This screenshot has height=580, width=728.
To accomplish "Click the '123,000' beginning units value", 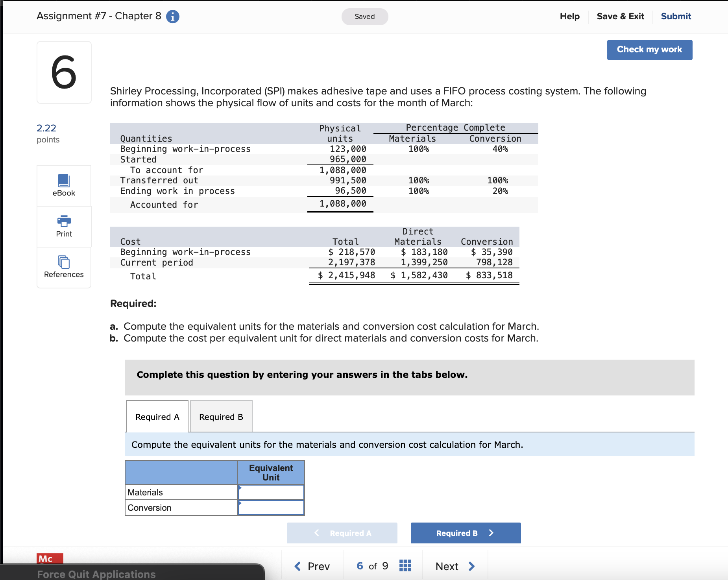I will tap(348, 149).
